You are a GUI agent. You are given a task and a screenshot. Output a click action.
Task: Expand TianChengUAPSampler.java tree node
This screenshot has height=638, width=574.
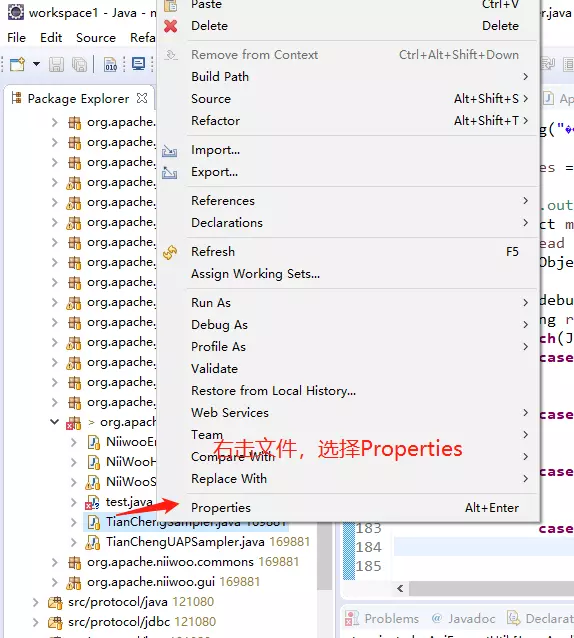[74, 542]
